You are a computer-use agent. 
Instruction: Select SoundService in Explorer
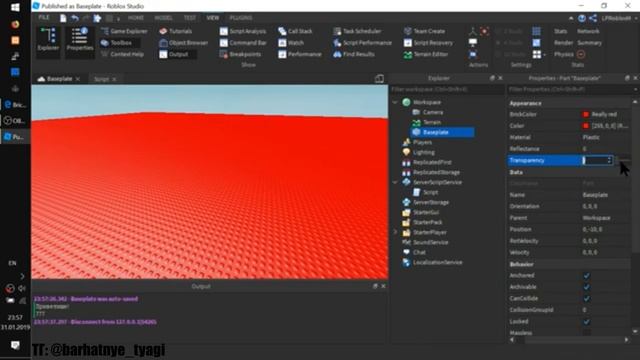(425, 242)
